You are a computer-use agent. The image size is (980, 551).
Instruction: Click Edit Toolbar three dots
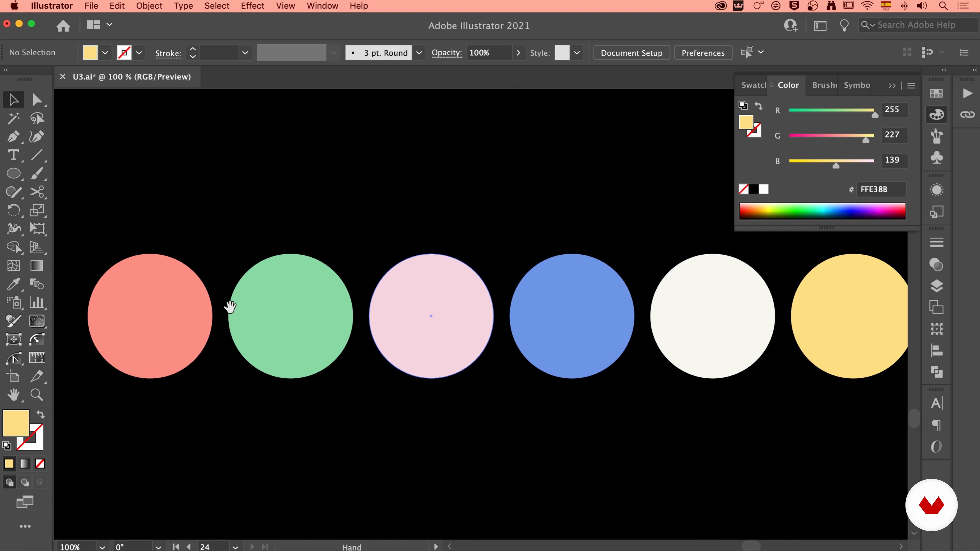(x=25, y=526)
